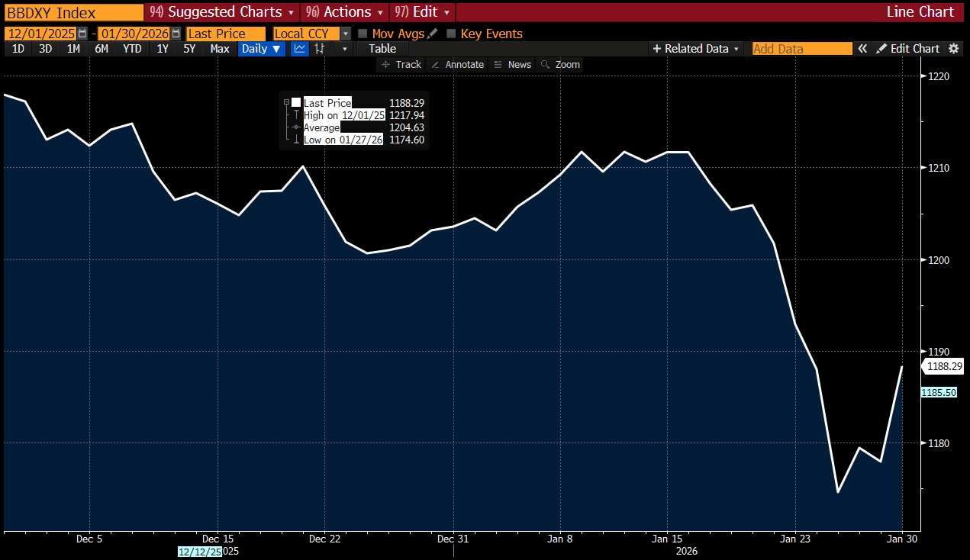Switch to the candlestick bar chart icon
970x560 pixels.
(x=321, y=49)
